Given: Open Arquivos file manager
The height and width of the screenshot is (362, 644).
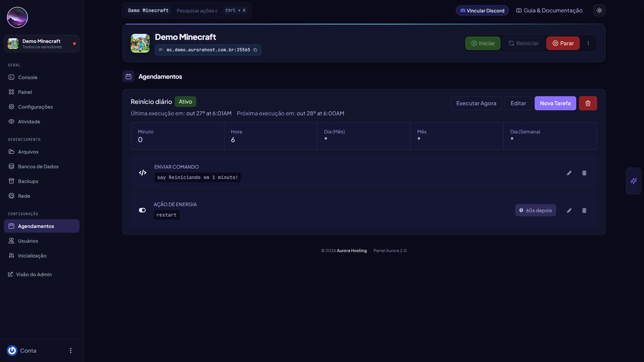Looking at the screenshot, I should point(42,152).
